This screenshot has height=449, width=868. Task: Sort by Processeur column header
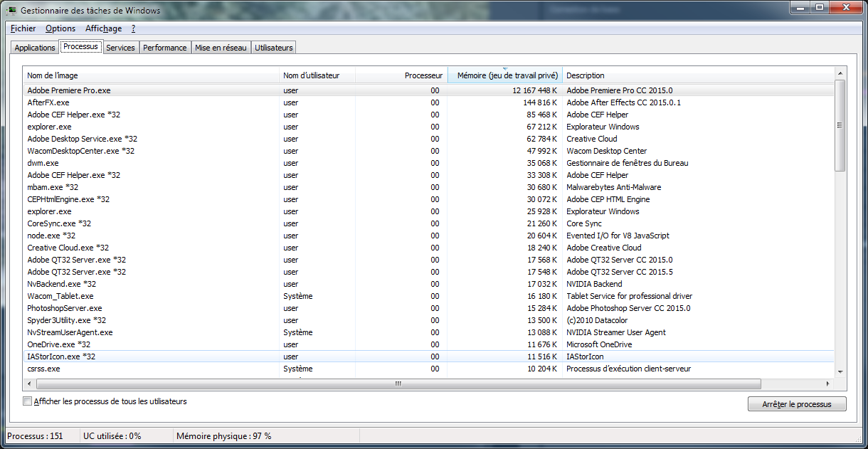401,75
